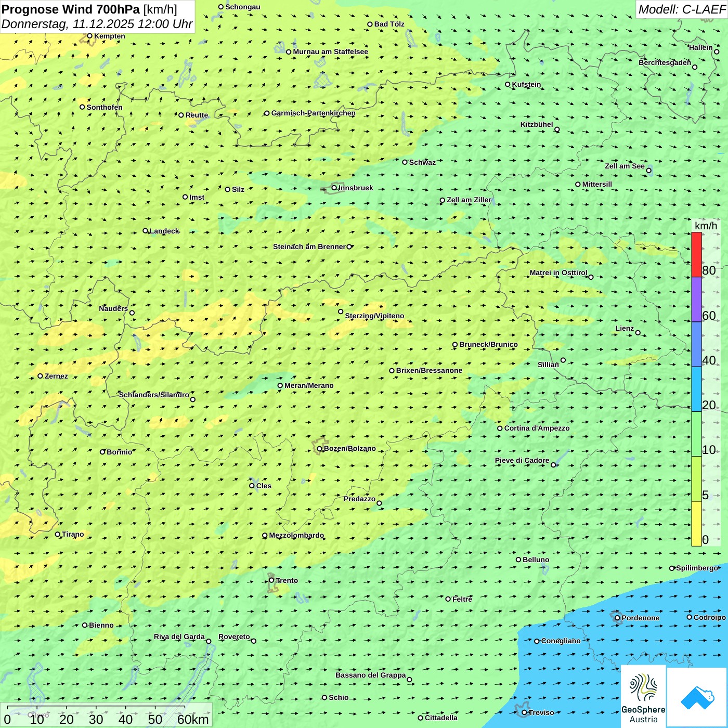Image resolution: width=728 pixels, height=728 pixels.
Task: Select the Innsbruck city marker
Action: (334, 188)
